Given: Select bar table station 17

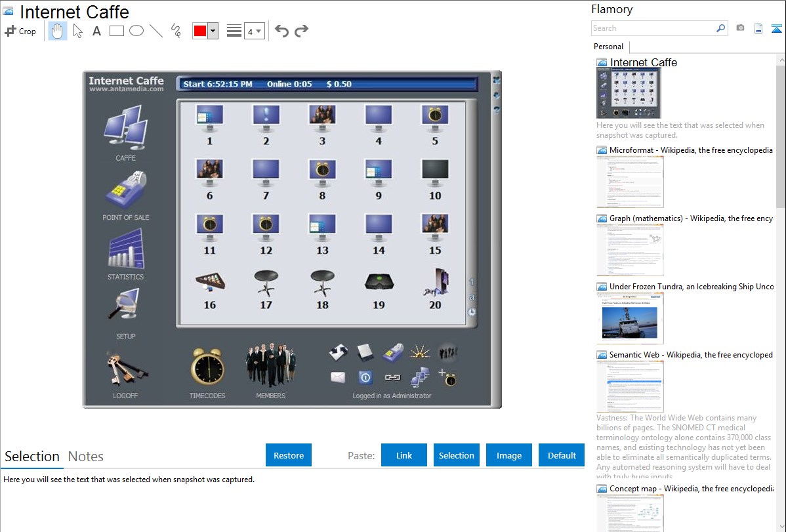Looking at the screenshot, I should click(266, 291).
